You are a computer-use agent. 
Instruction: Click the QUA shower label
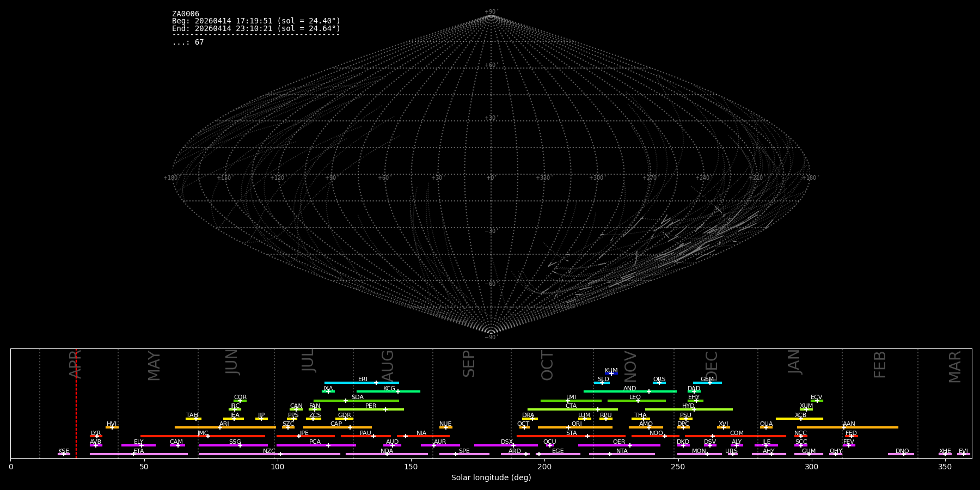767,424
